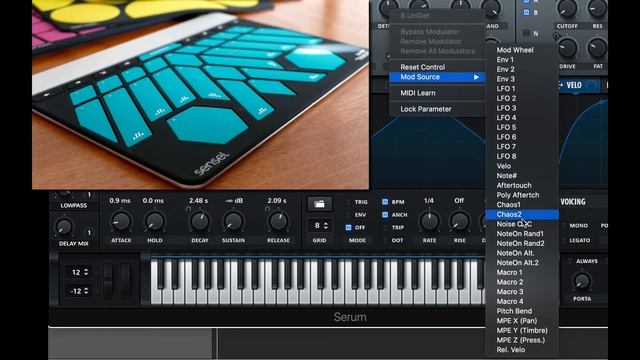Viewport: 640px width, 360px height.
Task: Select NoteOn Rand1 as mod source
Action: tap(522, 234)
